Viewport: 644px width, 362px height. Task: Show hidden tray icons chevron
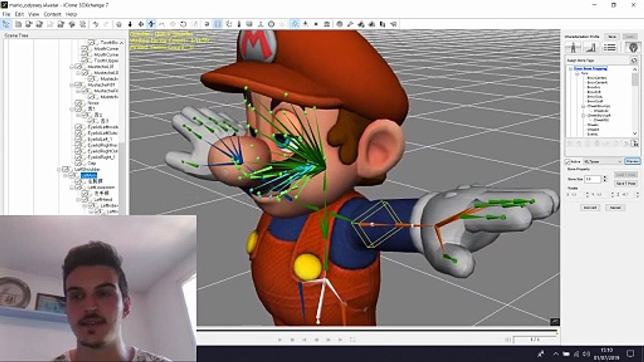click(x=555, y=353)
